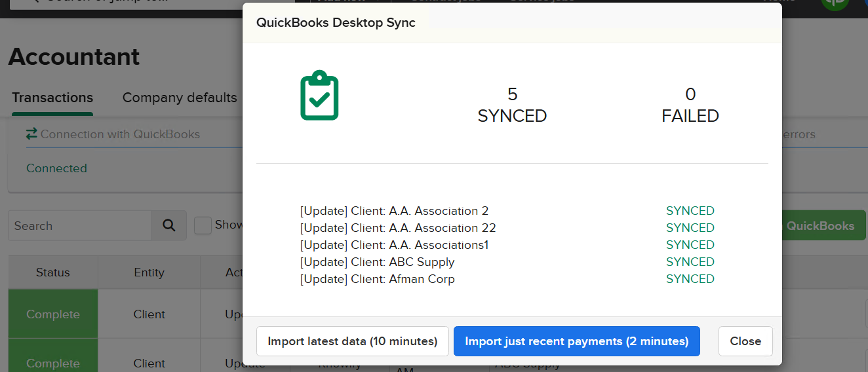Click the green QuickBooks button
The image size is (868, 372).
coord(823,226)
